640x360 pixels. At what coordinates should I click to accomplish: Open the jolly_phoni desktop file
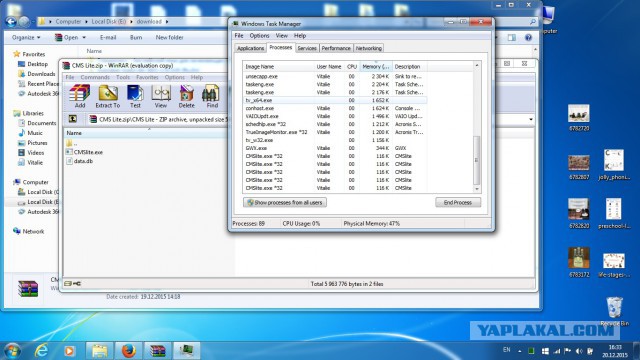click(x=614, y=164)
